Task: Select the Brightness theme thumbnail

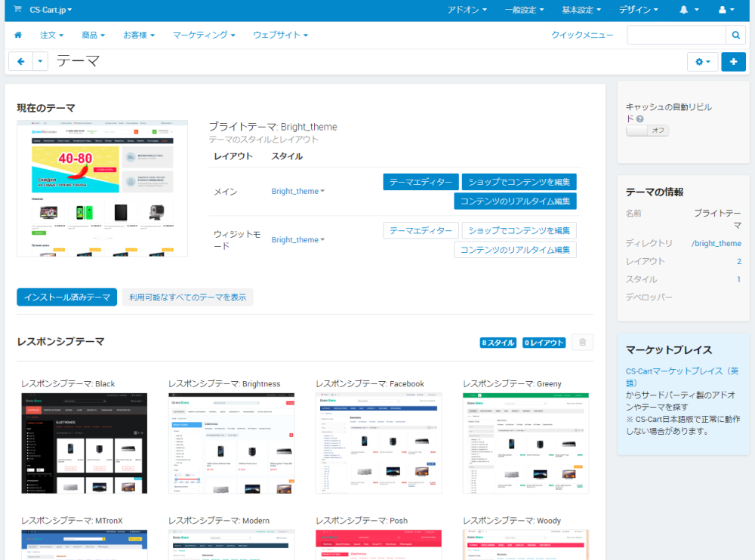Action: click(x=231, y=444)
